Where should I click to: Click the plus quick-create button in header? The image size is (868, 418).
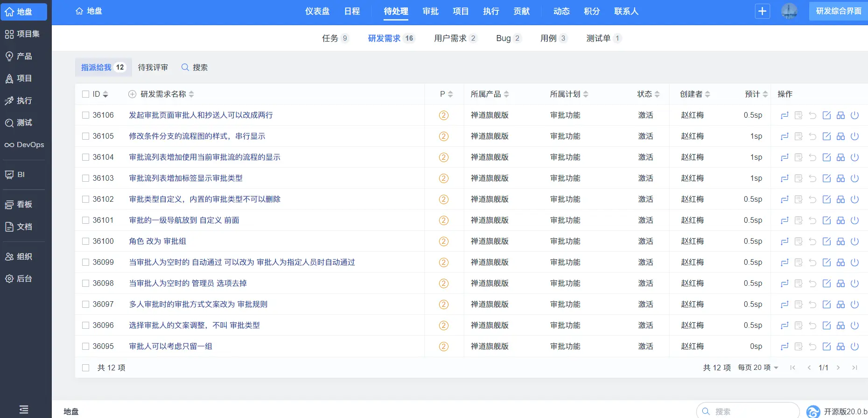pyautogui.click(x=763, y=11)
